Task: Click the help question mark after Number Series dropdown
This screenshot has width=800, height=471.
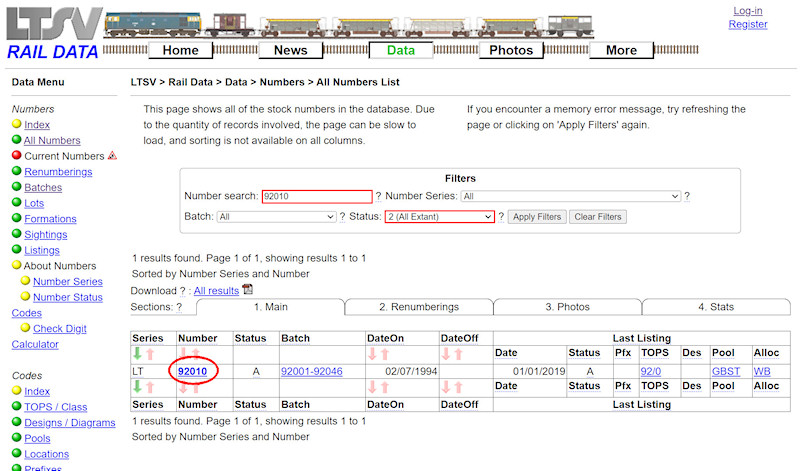Action: coord(687,197)
